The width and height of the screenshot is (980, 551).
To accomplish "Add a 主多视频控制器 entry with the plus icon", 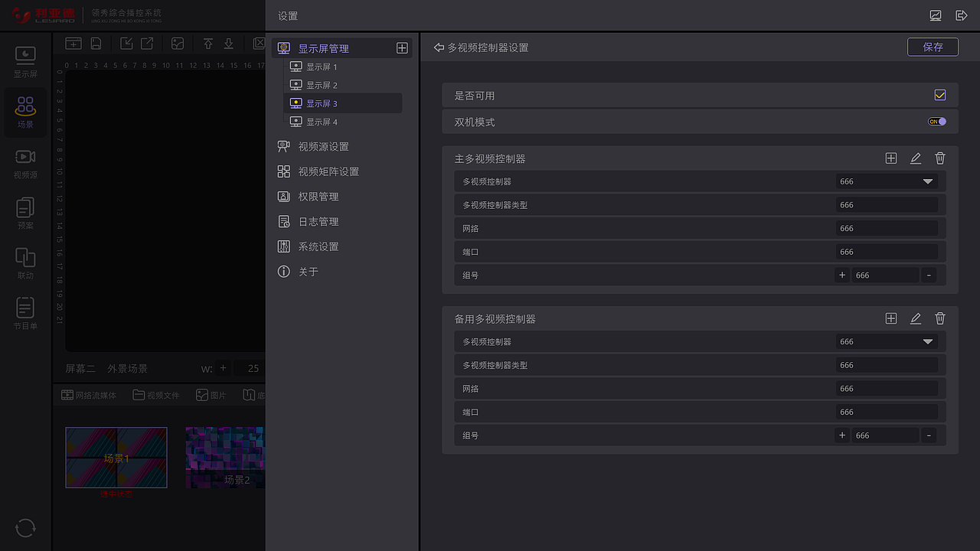I will pyautogui.click(x=891, y=158).
